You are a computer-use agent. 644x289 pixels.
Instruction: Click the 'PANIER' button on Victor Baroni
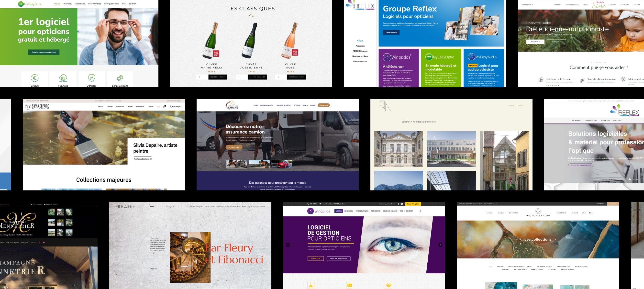613,204
